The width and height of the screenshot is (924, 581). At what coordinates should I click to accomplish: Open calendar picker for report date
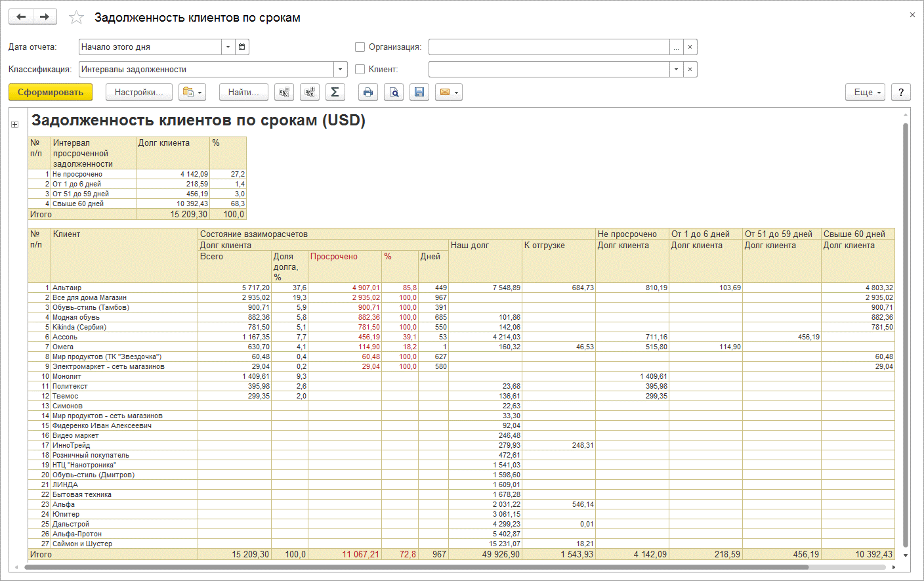click(x=242, y=47)
